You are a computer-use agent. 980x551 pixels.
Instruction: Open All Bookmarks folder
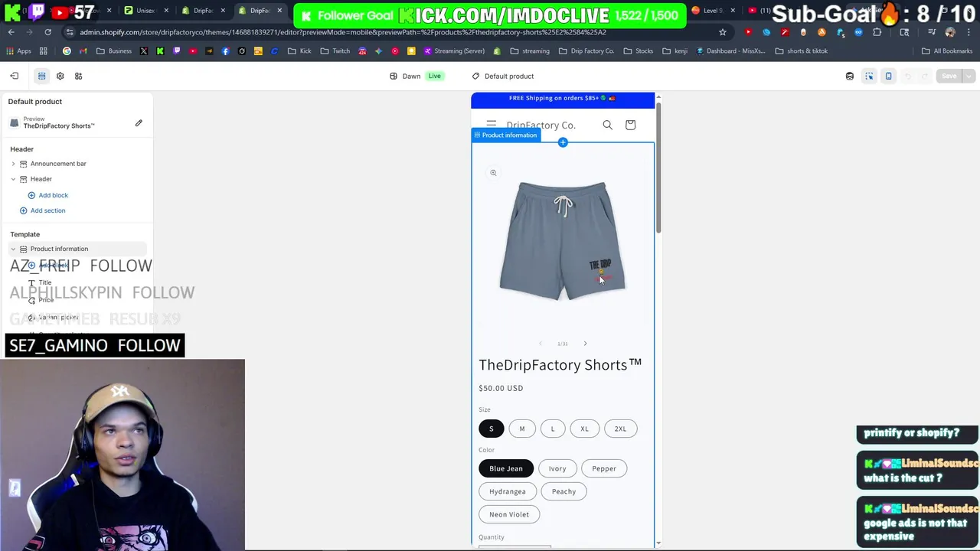point(947,51)
